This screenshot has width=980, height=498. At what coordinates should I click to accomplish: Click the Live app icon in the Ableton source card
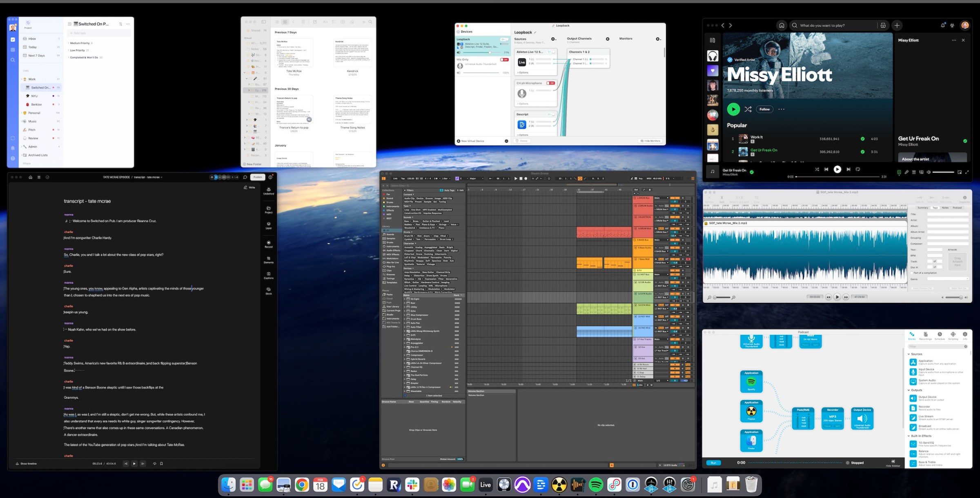(x=522, y=62)
